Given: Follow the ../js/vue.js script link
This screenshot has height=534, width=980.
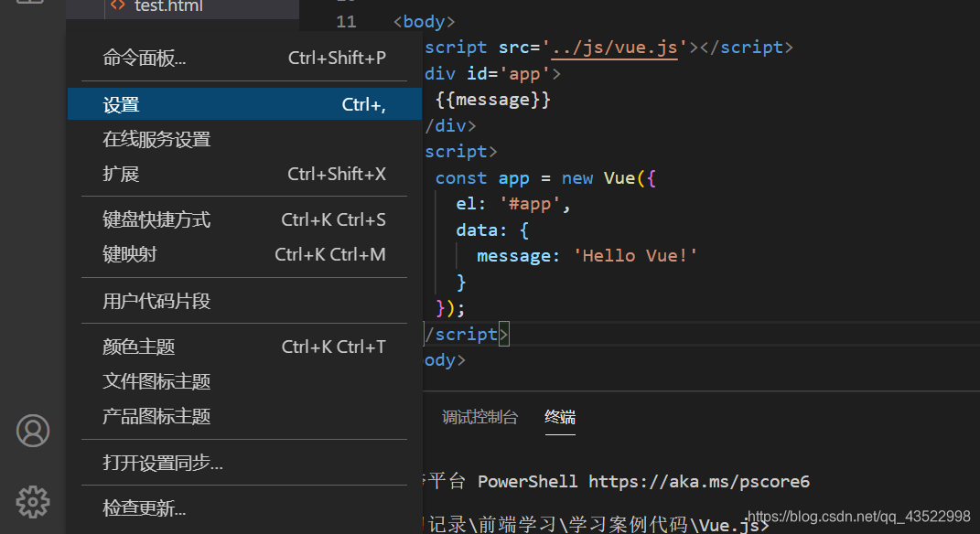Looking at the screenshot, I should coord(614,48).
